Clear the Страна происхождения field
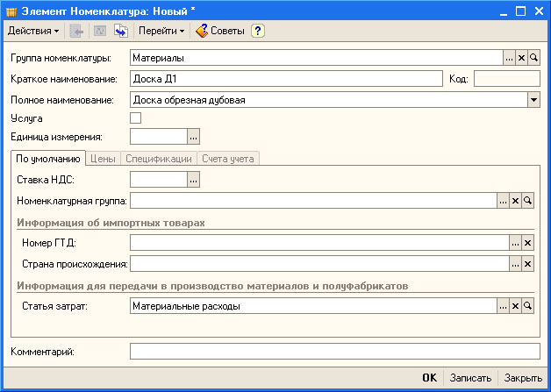551x392 pixels. click(x=528, y=264)
